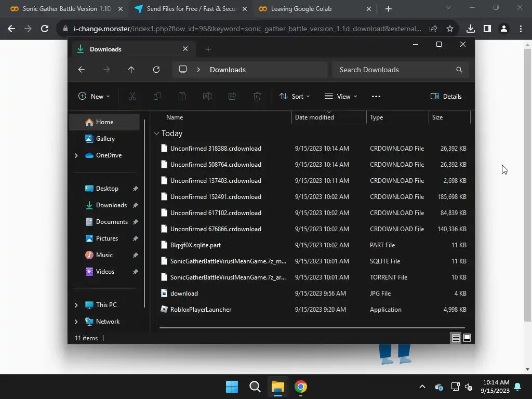Click the Copy icon in Explorer toolbar
This screenshot has width=532, height=399.
coord(157,96)
